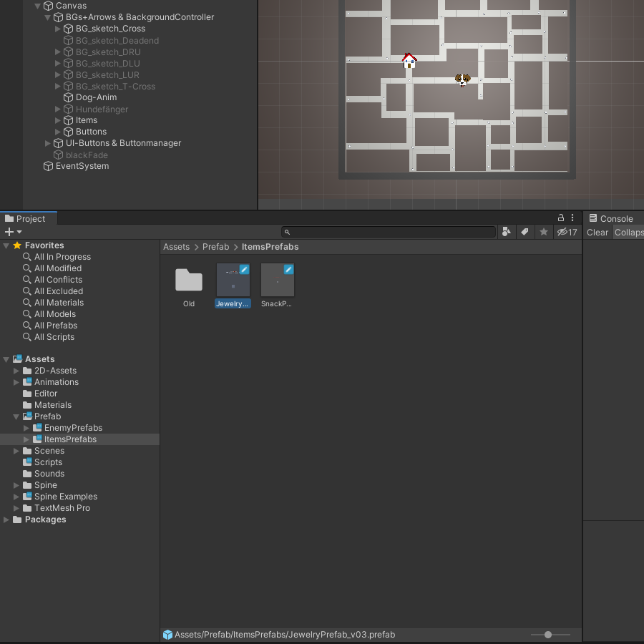The width and height of the screenshot is (644, 644).
Task: Toggle hidden packages visibility eye counter
Action: point(567,232)
